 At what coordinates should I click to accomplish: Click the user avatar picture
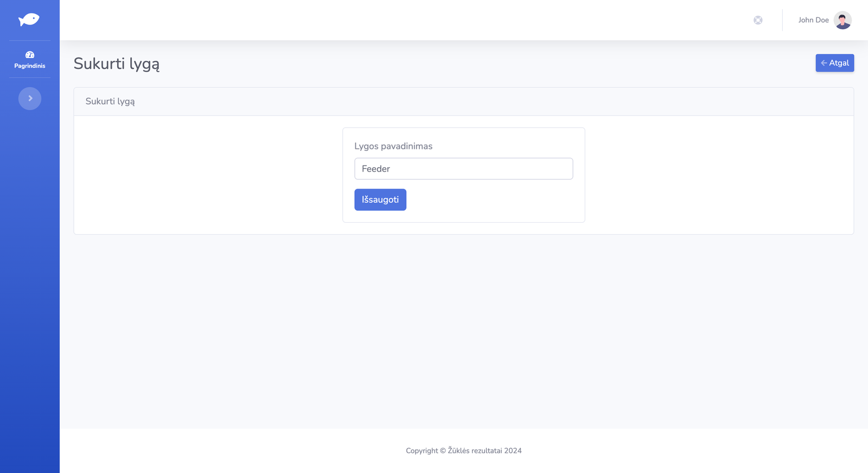point(843,20)
